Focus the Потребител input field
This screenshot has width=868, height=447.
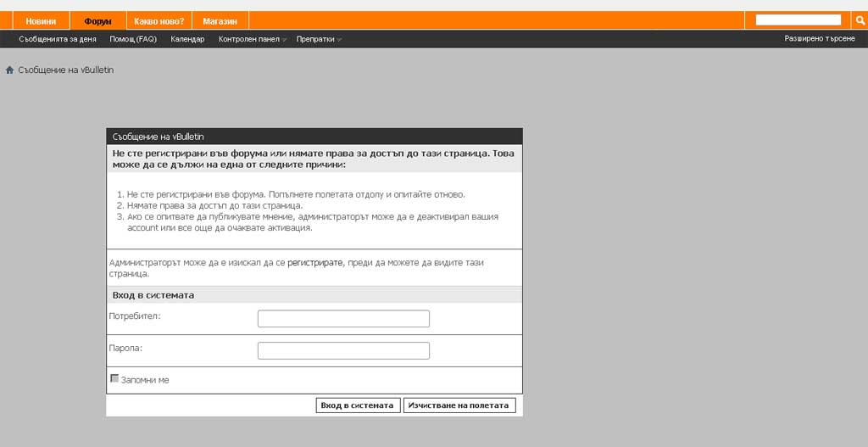click(343, 318)
